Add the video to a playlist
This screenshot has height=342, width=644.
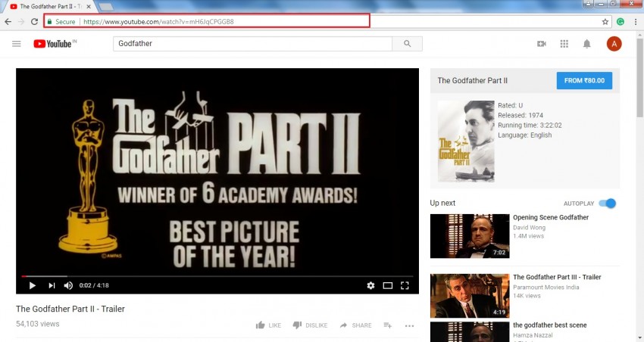tap(387, 325)
